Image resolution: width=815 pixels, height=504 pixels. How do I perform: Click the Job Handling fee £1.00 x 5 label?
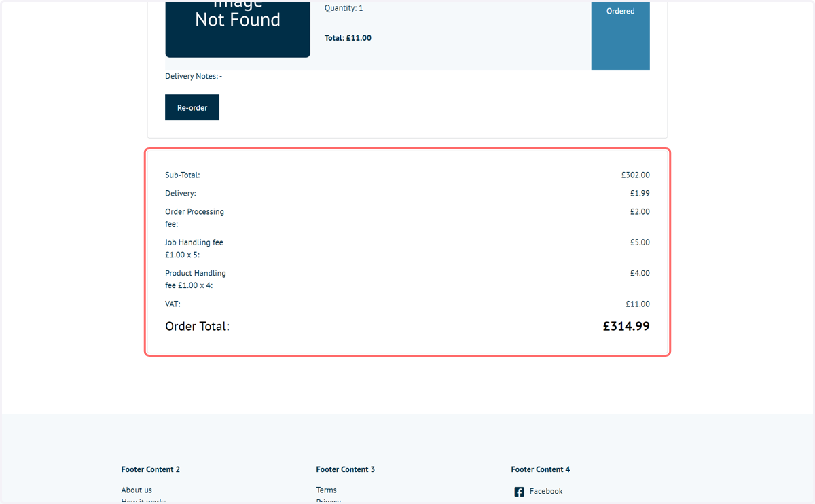[194, 249]
